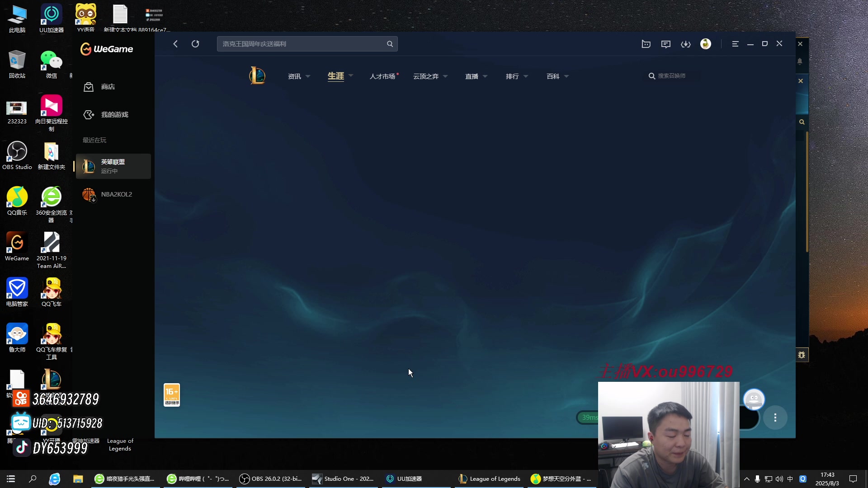Open the QQ音乐 desktop icon
Screen dimensions: 868x488
[x=17, y=201]
